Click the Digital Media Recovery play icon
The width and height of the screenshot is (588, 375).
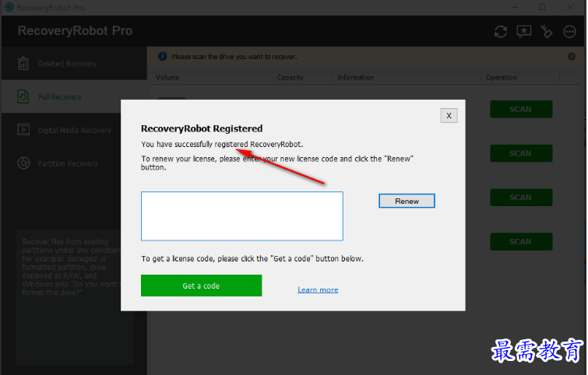(23, 130)
